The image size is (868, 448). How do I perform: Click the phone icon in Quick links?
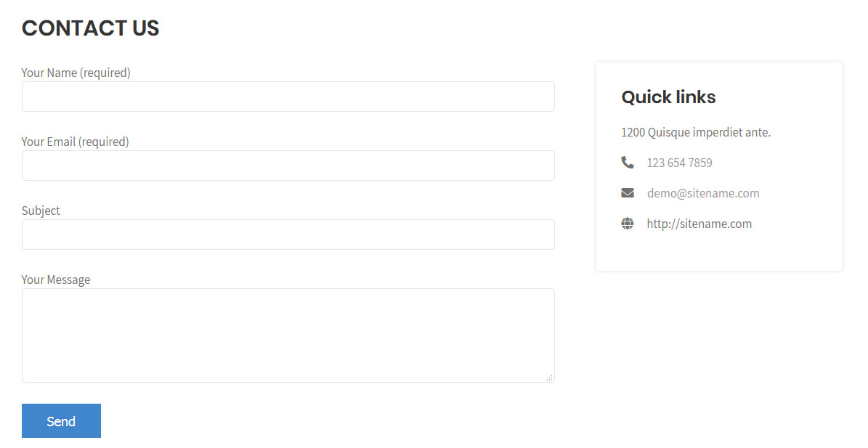(627, 163)
